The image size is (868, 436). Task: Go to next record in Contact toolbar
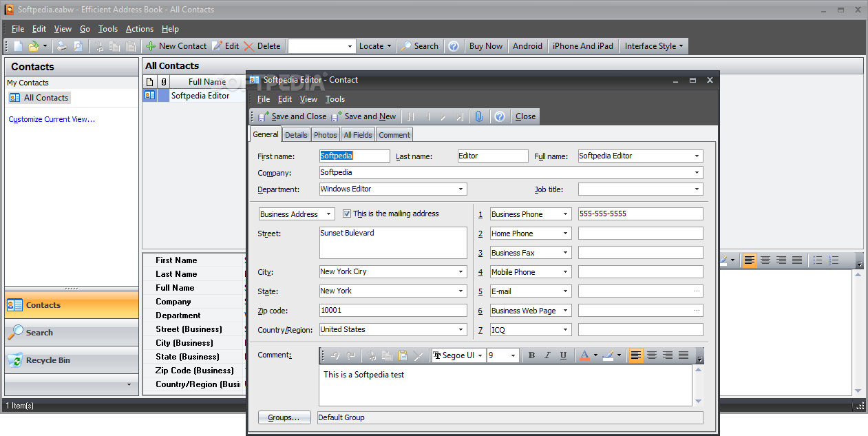tap(444, 116)
